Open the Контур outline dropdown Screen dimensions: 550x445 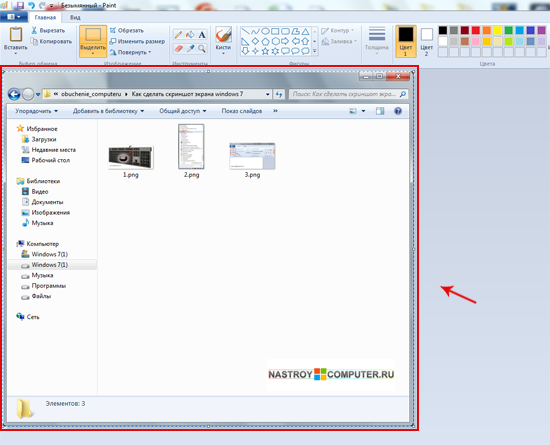click(x=337, y=31)
